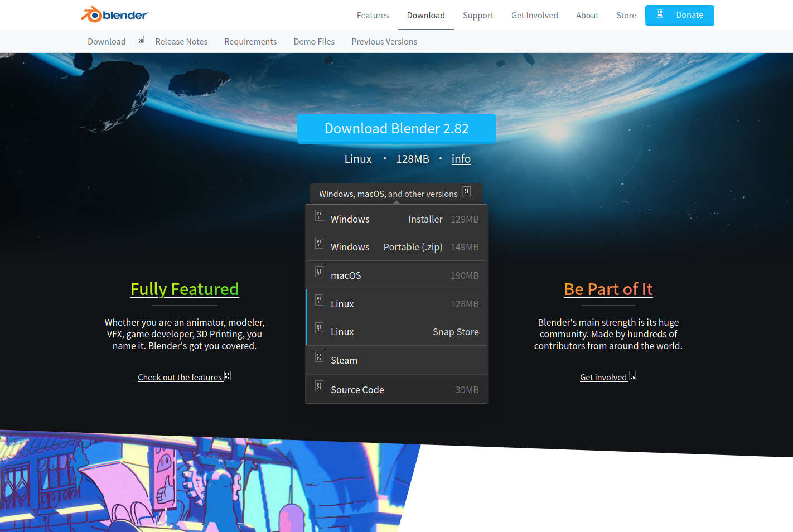The width and height of the screenshot is (793, 532).
Task: Choose Linux 128MB download
Action: coord(396,304)
